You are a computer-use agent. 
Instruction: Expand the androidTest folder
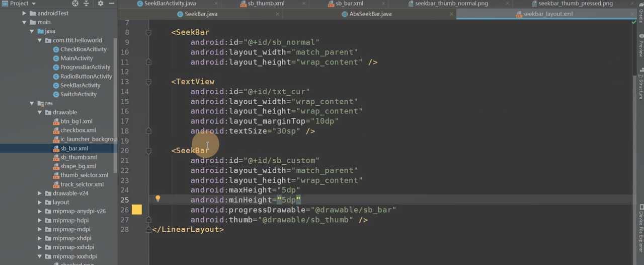pyautogui.click(x=24, y=14)
